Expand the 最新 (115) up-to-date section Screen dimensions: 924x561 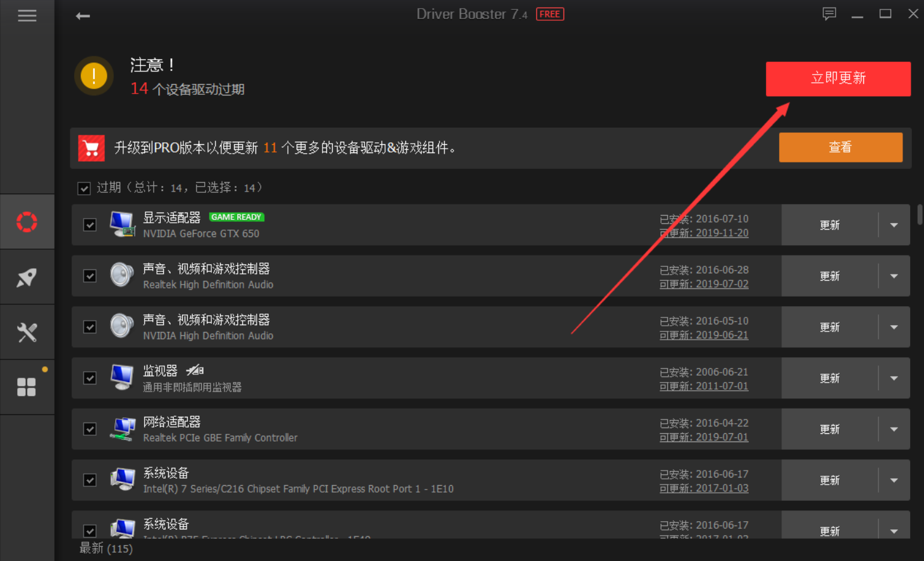click(x=106, y=548)
